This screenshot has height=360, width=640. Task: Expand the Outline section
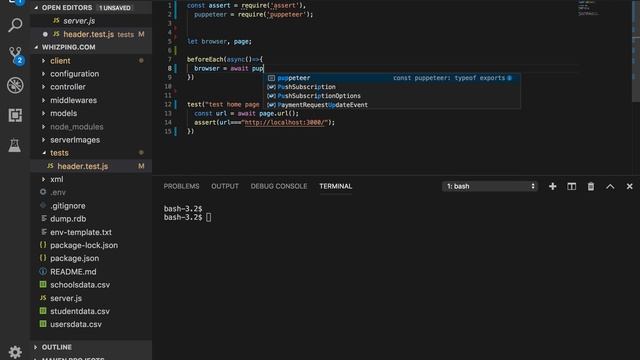pos(36,347)
